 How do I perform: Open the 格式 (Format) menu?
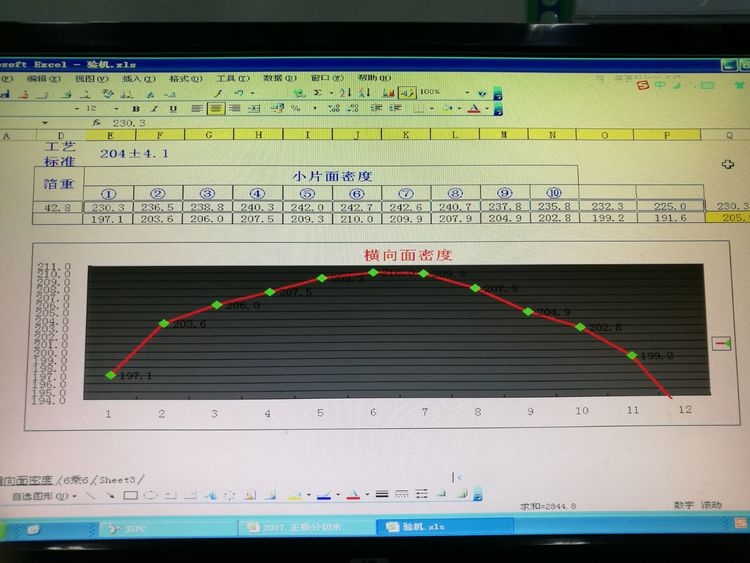point(185,78)
